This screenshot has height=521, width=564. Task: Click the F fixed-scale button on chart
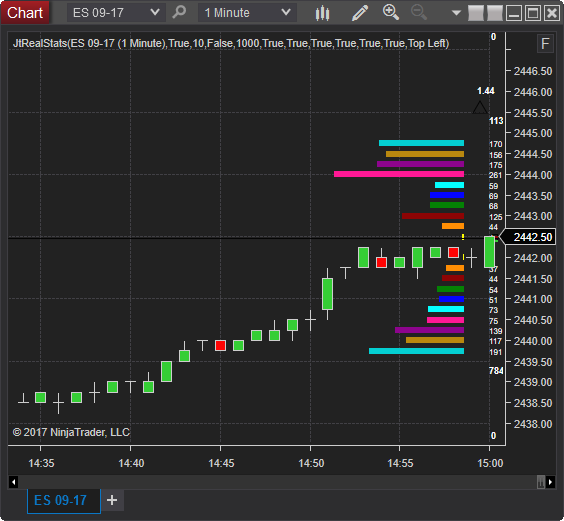pyautogui.click(x=545, y=44)
